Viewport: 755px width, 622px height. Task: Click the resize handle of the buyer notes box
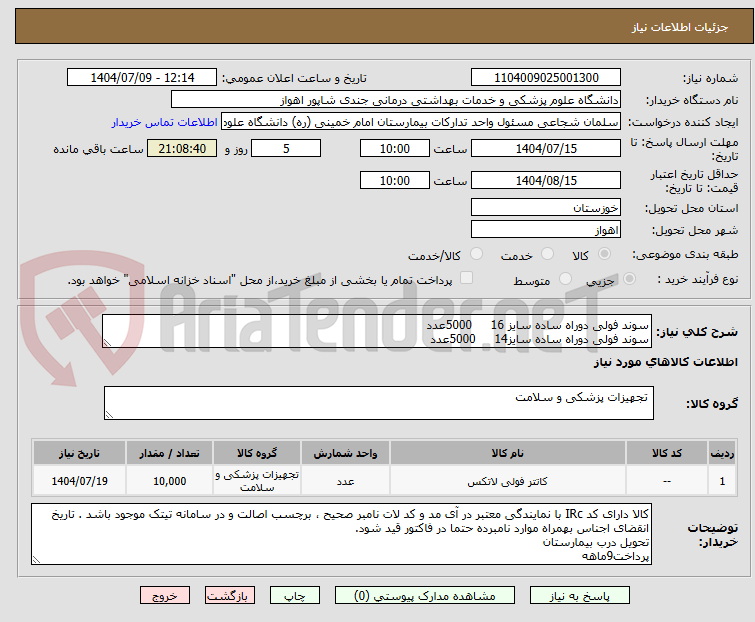36,559
